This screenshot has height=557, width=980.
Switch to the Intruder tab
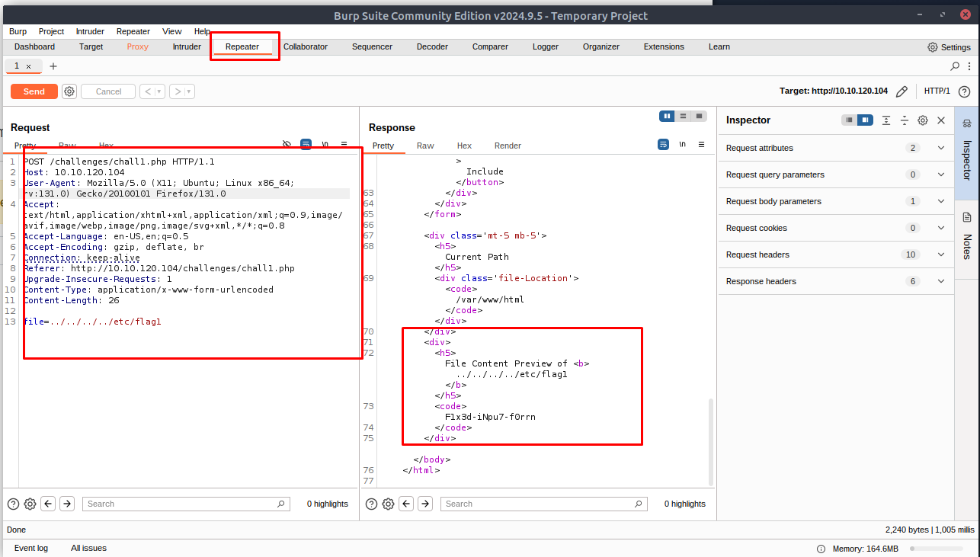click(187, 46)
